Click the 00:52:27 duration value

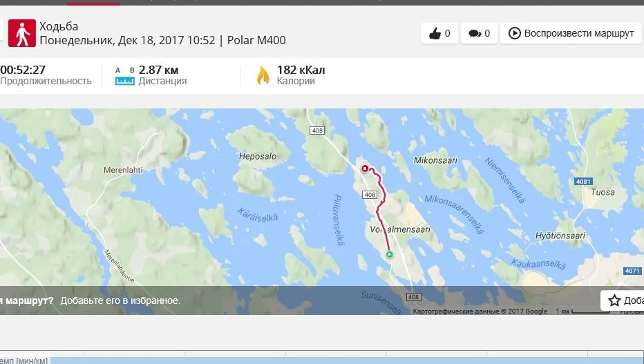[x=23, y=70]
